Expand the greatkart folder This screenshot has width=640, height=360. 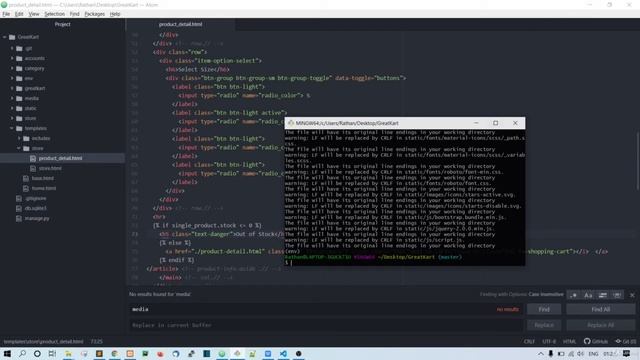pos(12,88)
